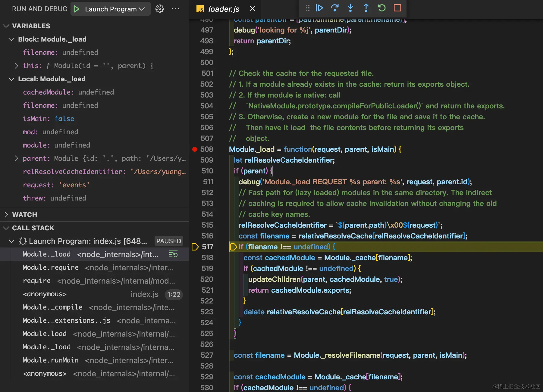Select the Module.load call stack frame
Image resolution: width=543 pixels, height=392 pixels.
[x=95, y=334]
